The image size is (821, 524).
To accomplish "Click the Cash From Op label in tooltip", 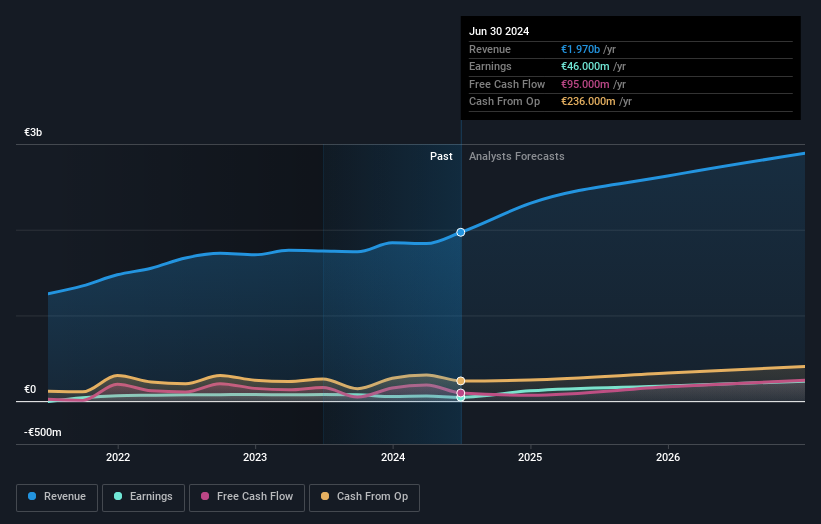I will pyautogui.click(x=504, y=102).
